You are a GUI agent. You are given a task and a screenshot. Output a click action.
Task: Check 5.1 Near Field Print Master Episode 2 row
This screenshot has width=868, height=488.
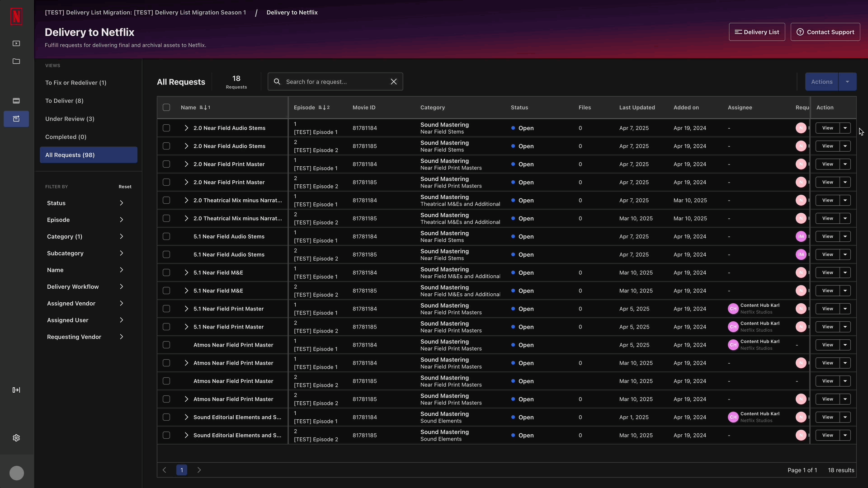click(166, 327)
